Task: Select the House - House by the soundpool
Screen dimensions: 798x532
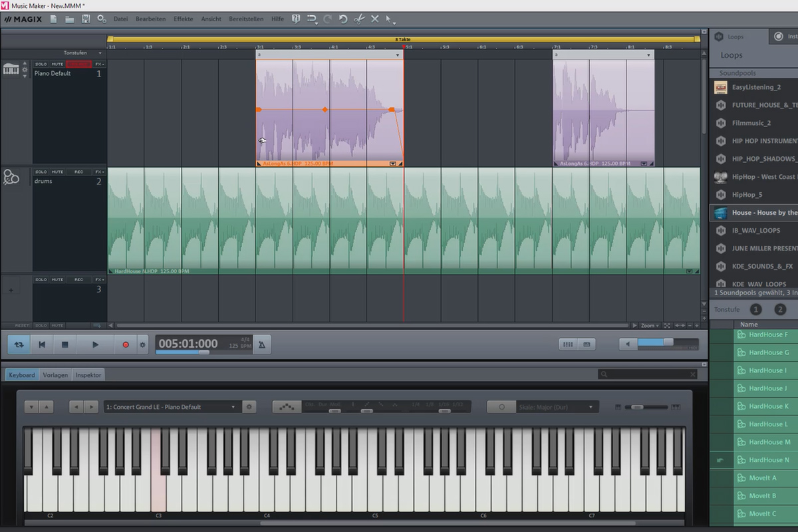Action: pos(755,213)
